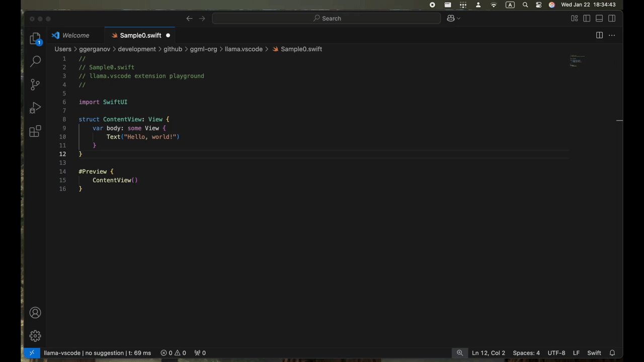Screen dimensions: 644x362
Task: Open llama.vscode breadcrumb folder
Action: click(x=244, y=49)
